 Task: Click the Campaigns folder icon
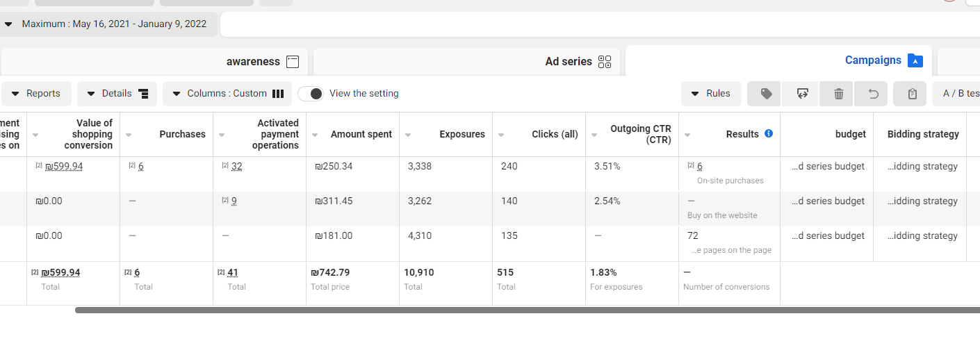coord(915,61)
